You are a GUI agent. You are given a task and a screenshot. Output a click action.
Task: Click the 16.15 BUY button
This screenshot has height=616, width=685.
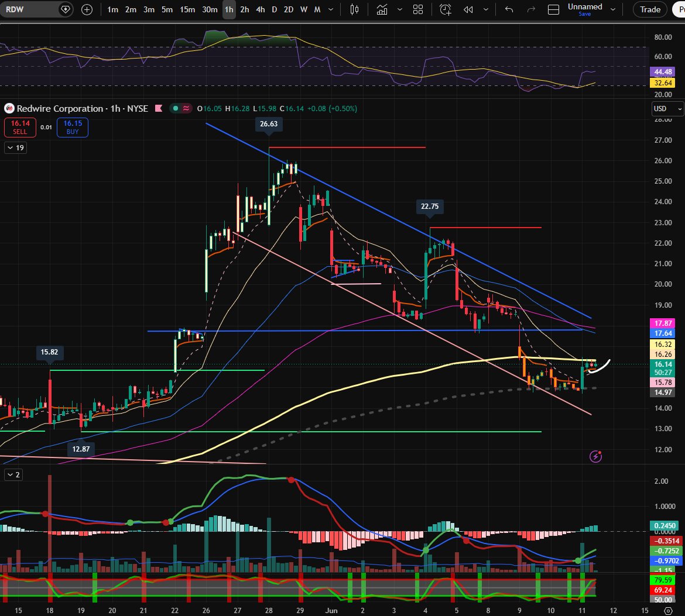73,127
